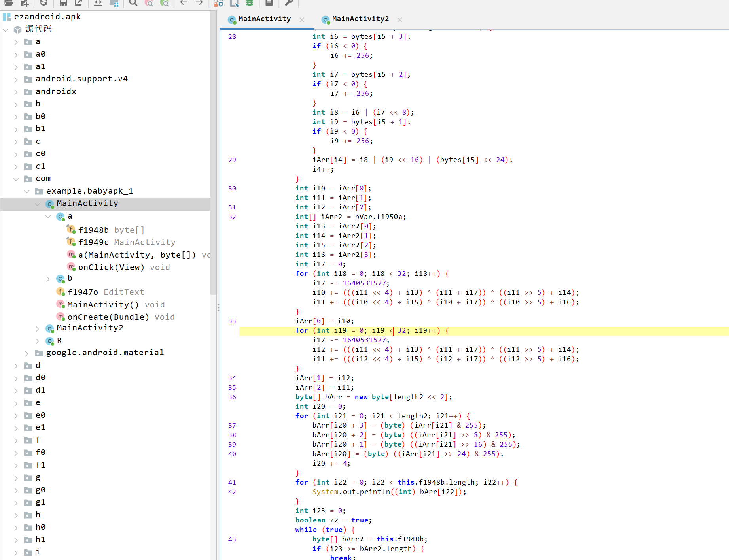The image size is (729, 560).
Task: Click the constant 1640531527 on the highlighted loop
Action: [364, 340]
